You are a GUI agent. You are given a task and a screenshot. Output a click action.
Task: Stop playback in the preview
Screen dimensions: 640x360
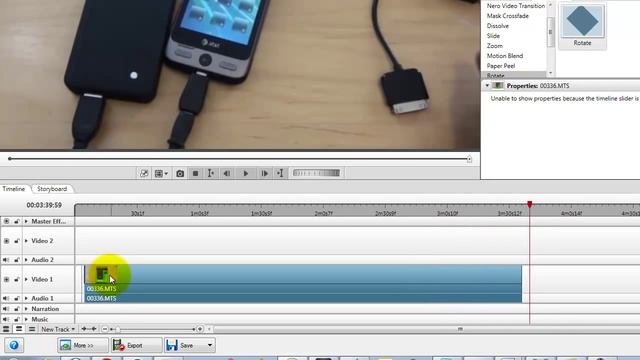[196, 173]
